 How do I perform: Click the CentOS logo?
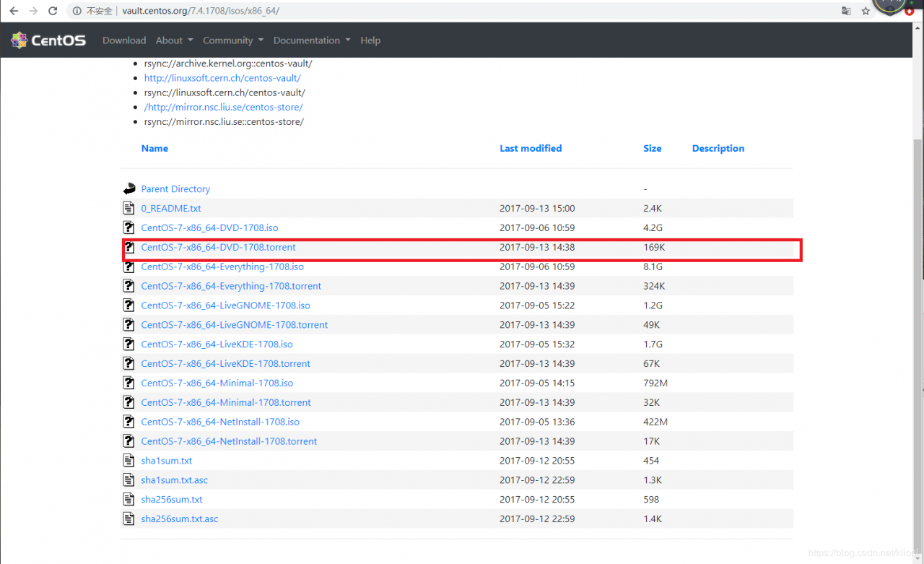pos(48,40)
